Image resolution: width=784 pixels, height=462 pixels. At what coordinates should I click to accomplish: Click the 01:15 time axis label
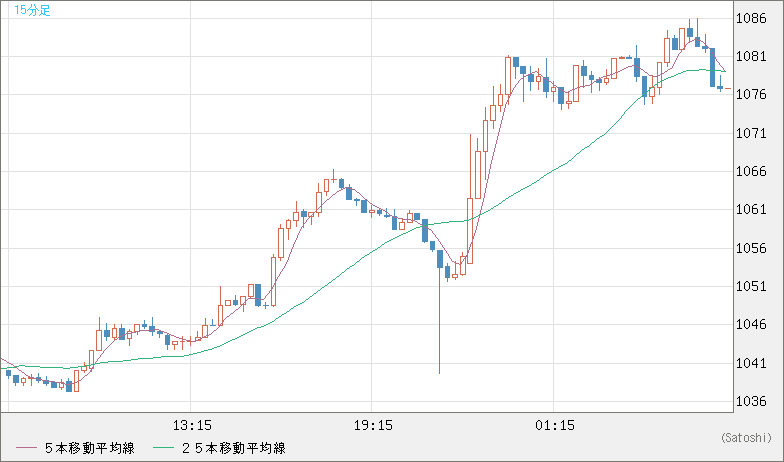[x=554, y=426]
